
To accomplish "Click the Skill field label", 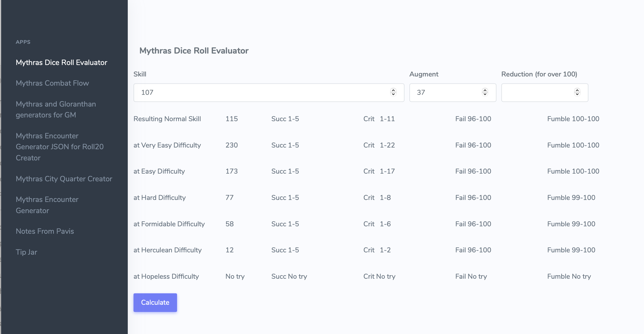I will pos(140,74).
